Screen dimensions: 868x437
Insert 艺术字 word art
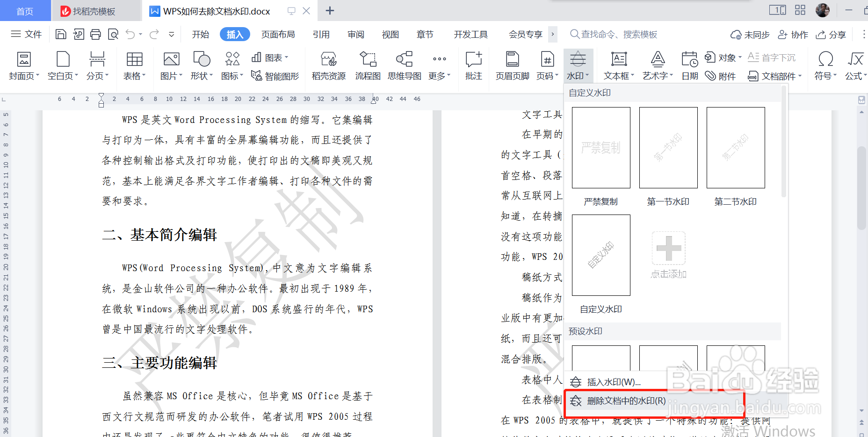point(658,66)
